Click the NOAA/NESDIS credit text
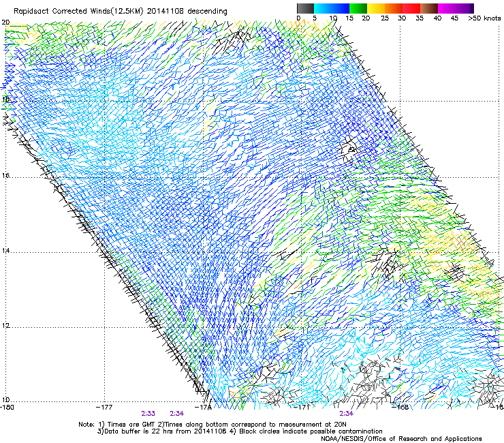The image size is (504, 443). tap(401, 439)
